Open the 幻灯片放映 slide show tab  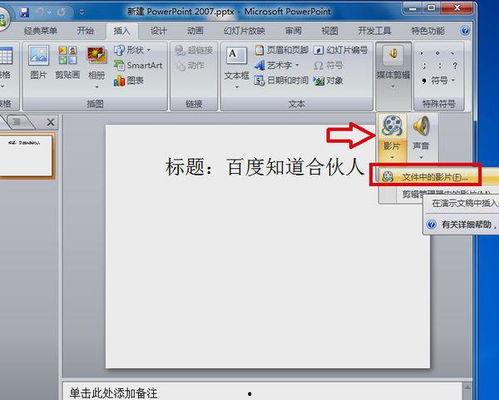[244, 31]
